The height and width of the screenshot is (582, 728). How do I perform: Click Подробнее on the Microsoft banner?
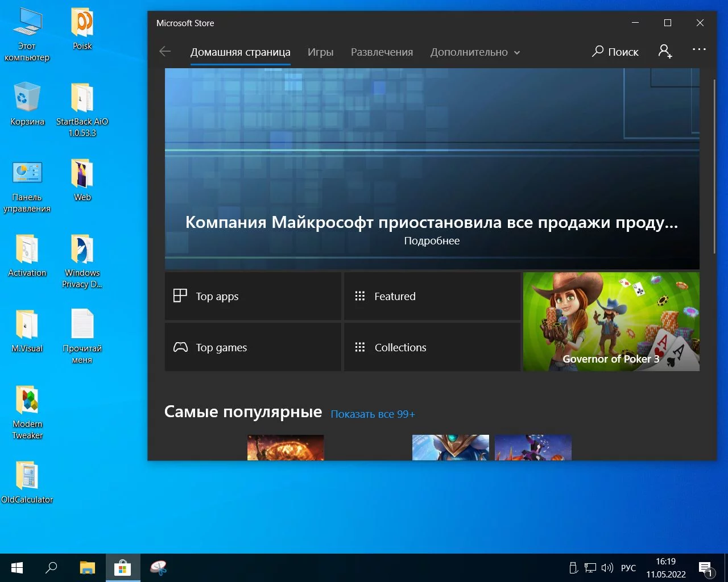tap(432, 241)
